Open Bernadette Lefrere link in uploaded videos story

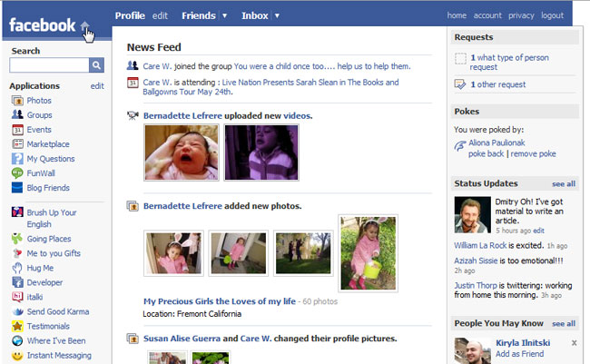182,115
